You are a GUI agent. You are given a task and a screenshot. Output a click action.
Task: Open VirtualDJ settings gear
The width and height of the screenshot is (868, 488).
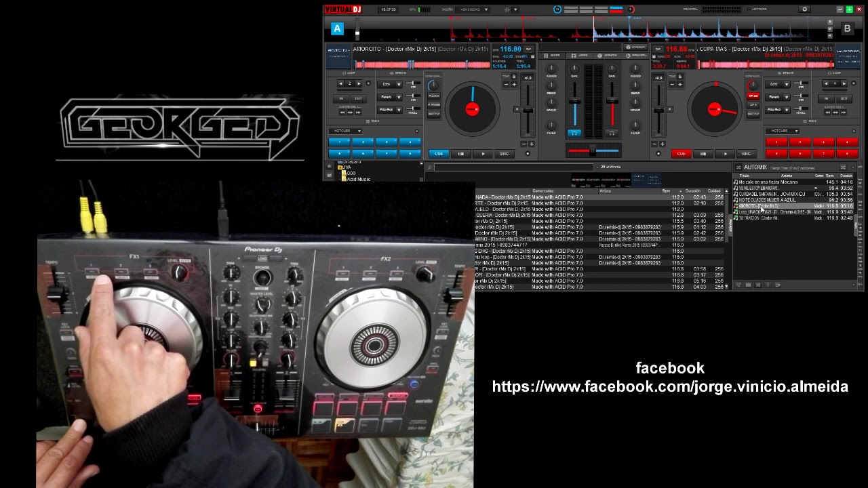pos(805,9)
